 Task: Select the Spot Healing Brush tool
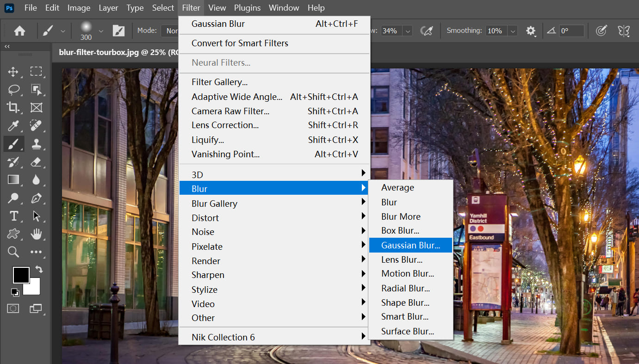click(36, 126)
